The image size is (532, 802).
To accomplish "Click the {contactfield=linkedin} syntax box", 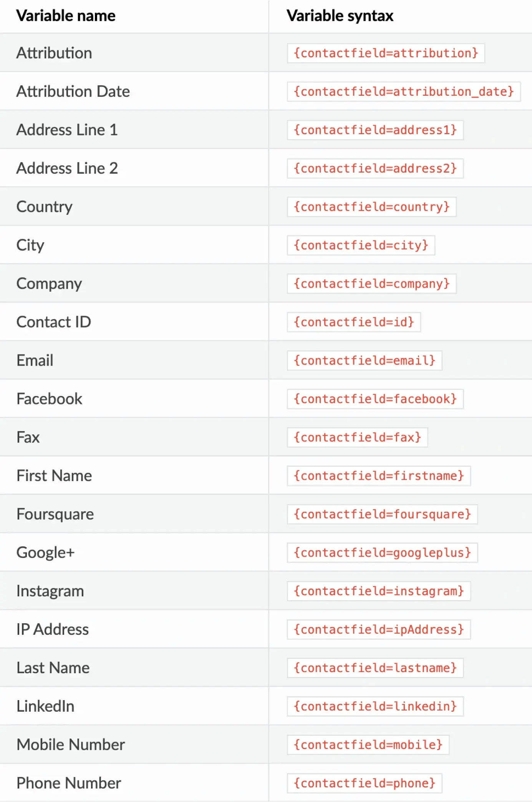I will [x=375, y=706].
